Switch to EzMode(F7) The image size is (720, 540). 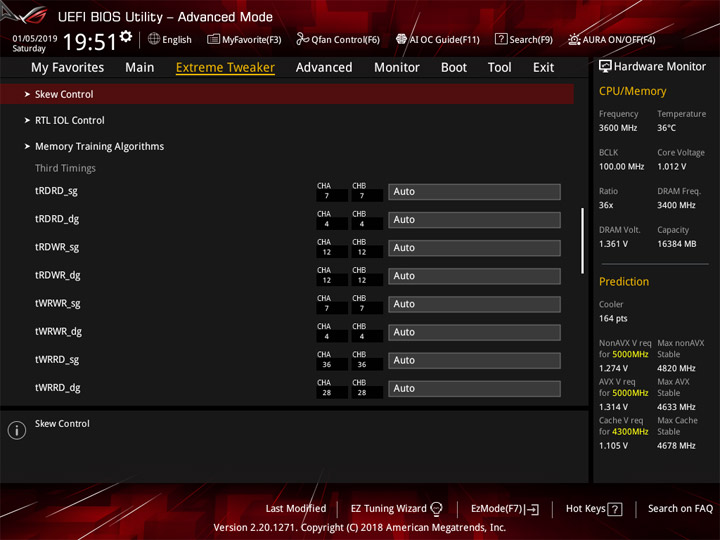tap(505, 509)
